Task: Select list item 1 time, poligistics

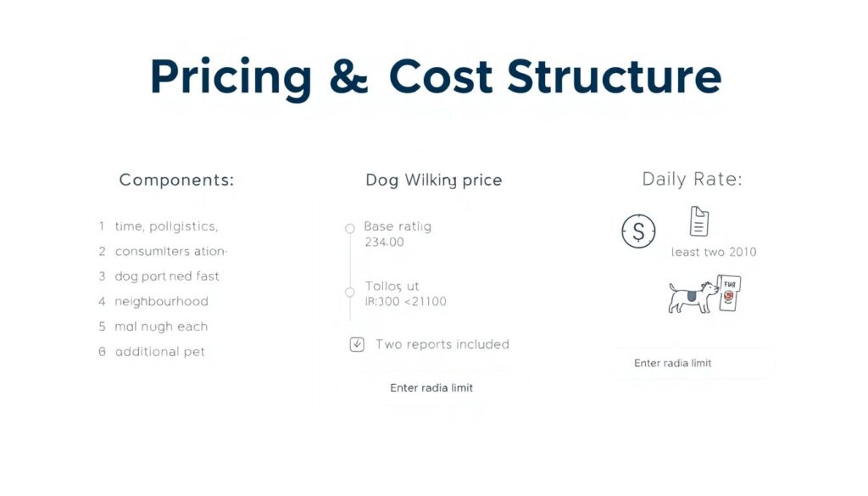Action: click(166, 226)
